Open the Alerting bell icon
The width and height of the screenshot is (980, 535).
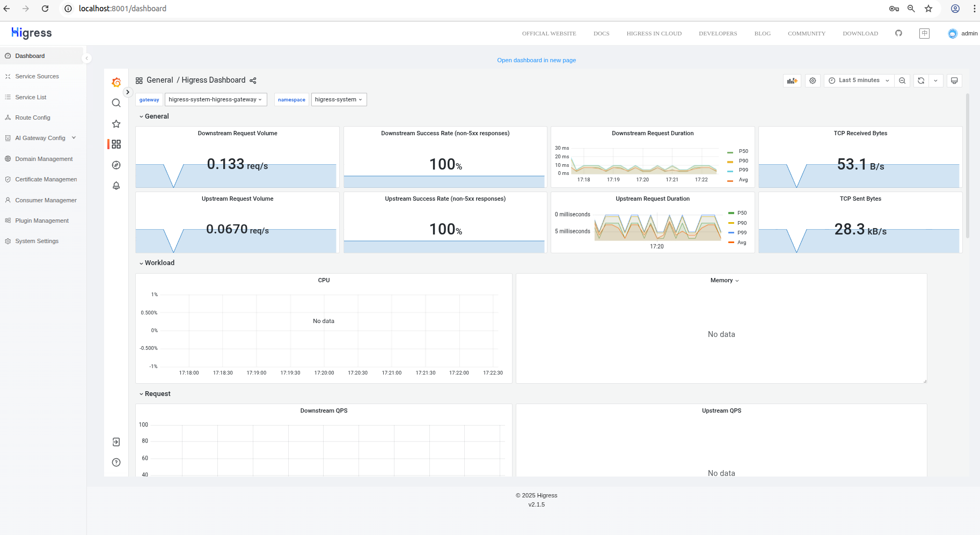[x=116, y=186]
